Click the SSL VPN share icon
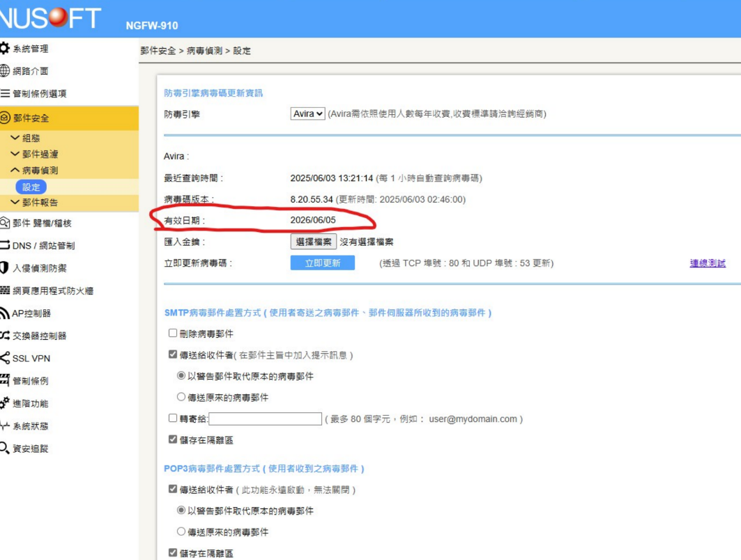 [5, 359]
